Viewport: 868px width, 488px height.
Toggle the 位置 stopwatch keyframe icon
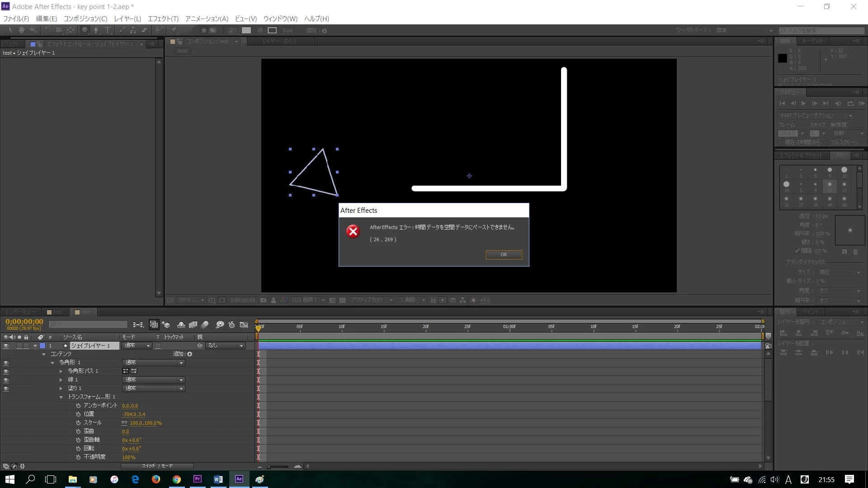pyautogui.click(x=78, y=414)
